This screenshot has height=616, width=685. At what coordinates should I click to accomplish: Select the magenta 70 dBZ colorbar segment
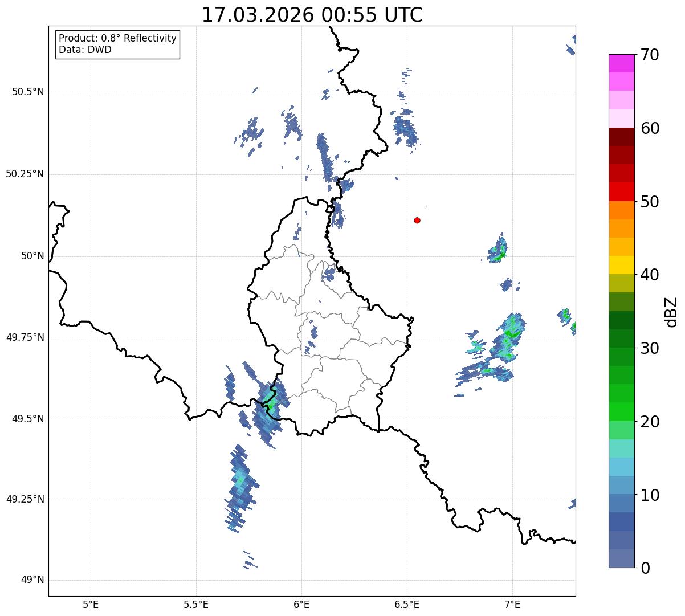point(621,63)
